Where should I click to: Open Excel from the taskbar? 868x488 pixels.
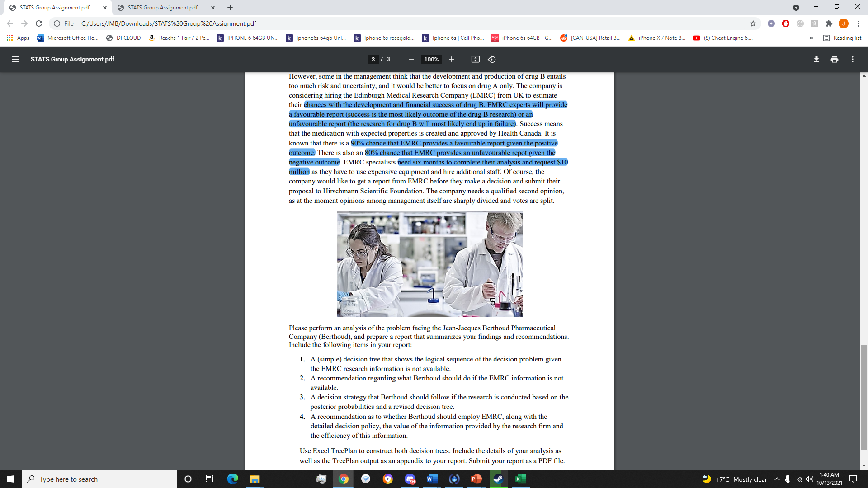[x=520, y=479]
